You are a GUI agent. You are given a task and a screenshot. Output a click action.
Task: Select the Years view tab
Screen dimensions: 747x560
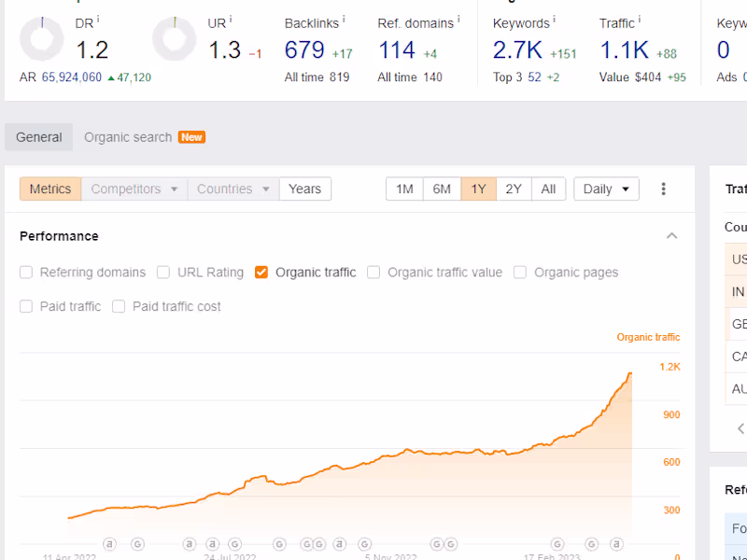[304, 189]
